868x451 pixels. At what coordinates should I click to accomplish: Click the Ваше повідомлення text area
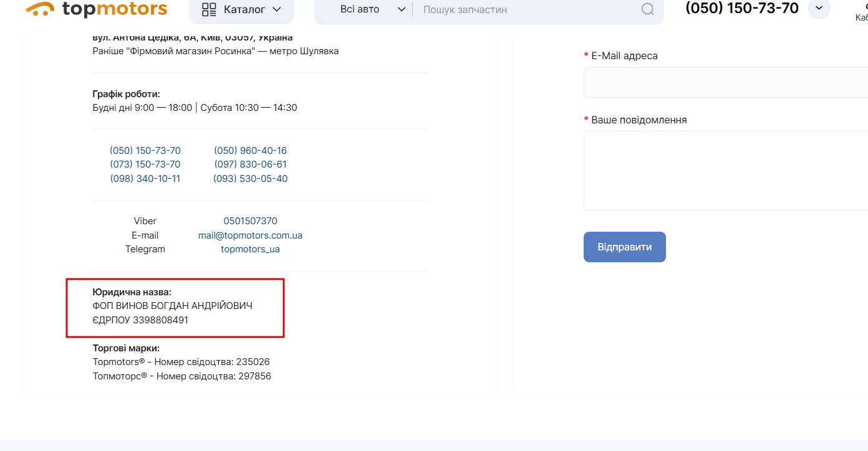[726, 171]
